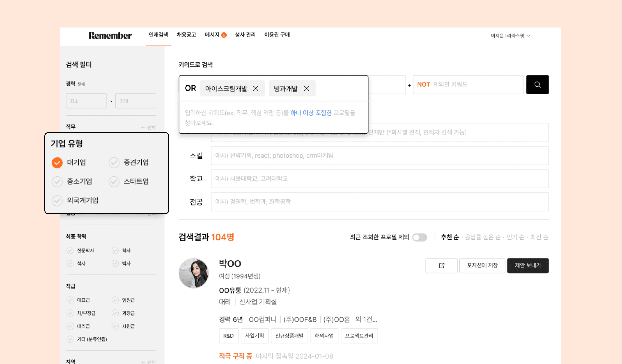Click the 전공 input field
The height and width of the screenshot is (364, 622).
pyautogui.click(x=380, y=202)
